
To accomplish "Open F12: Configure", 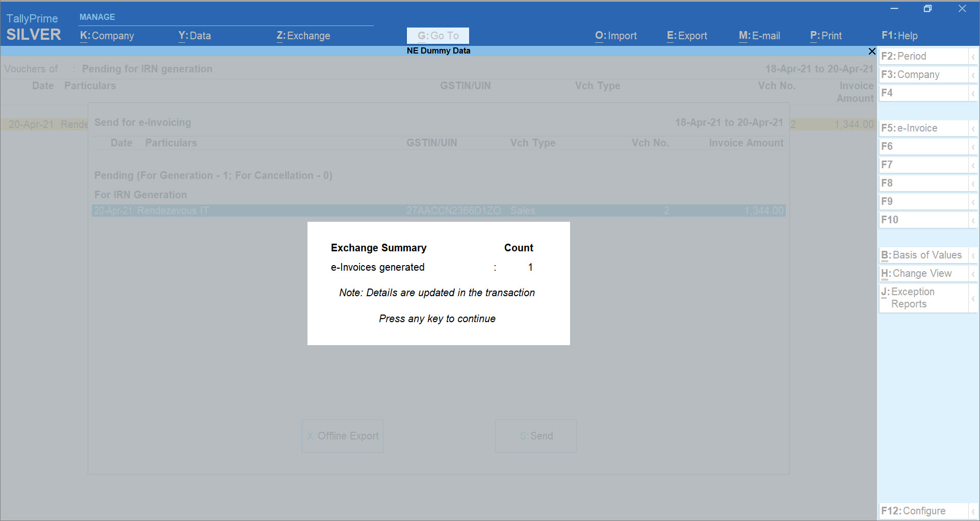I will (923, 511).
